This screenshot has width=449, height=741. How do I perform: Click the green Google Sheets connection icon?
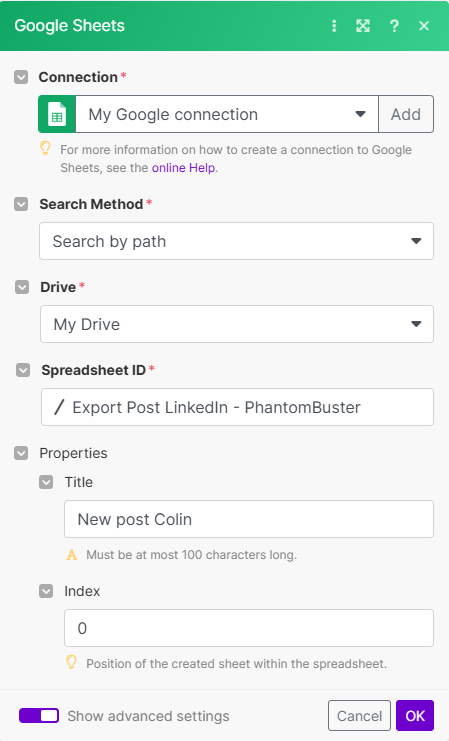tap(57, 114)
